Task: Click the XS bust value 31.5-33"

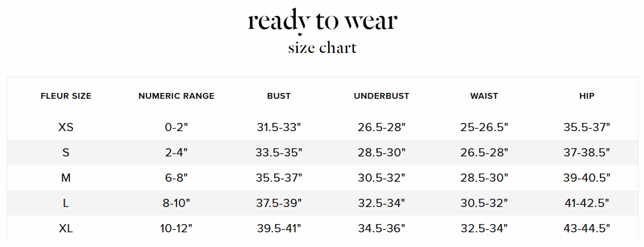Action: [x=279, y=127]
